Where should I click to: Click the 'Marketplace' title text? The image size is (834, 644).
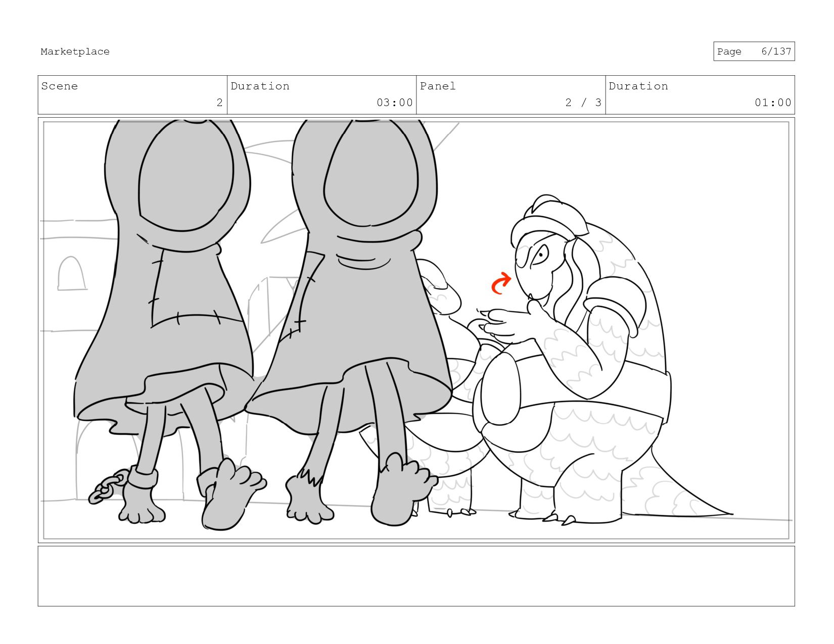click(x=75, y=52)
